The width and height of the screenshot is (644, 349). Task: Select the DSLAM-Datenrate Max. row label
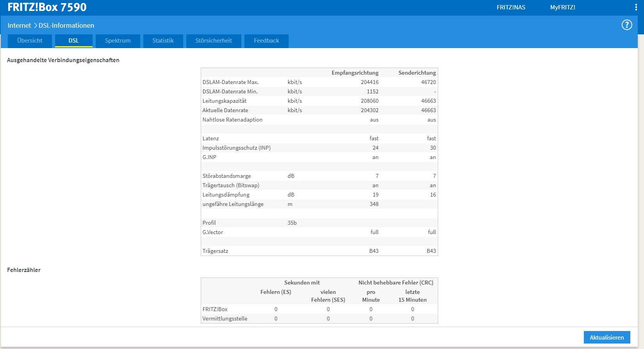(230, 82)
